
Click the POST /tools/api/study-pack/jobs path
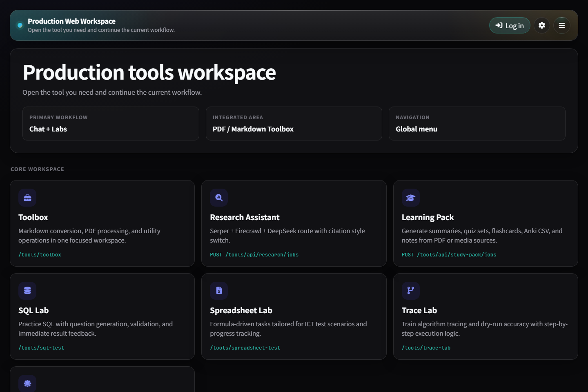[449, 254]
